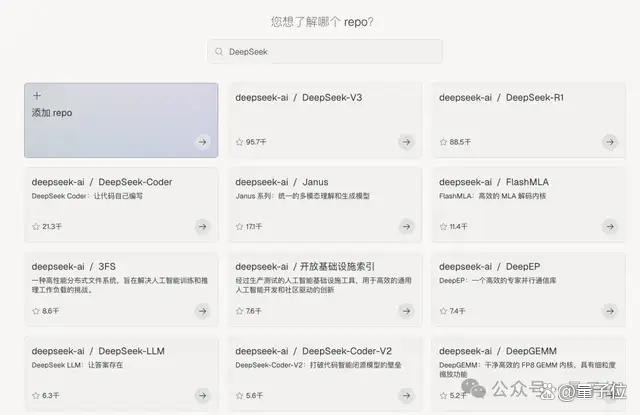
Task: Click the arrow on the DeepSeek-Coder-V2 card
Action: tap(406, 395)
